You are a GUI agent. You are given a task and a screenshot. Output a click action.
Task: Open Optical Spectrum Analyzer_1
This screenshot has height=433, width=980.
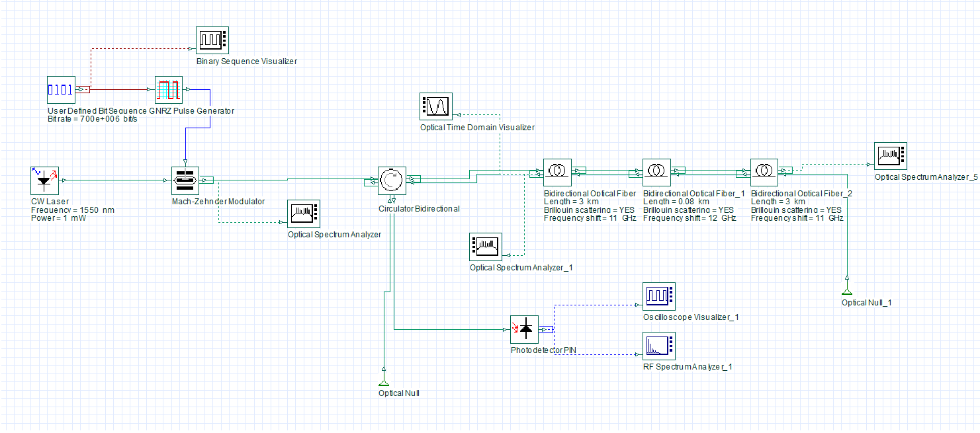pos(485,246)
